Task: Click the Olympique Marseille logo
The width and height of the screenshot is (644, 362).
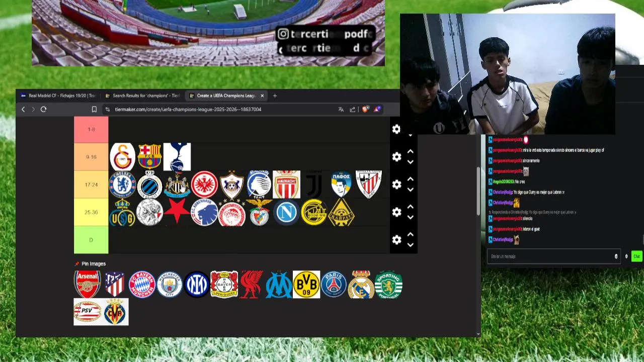Action: pos(279,284)
